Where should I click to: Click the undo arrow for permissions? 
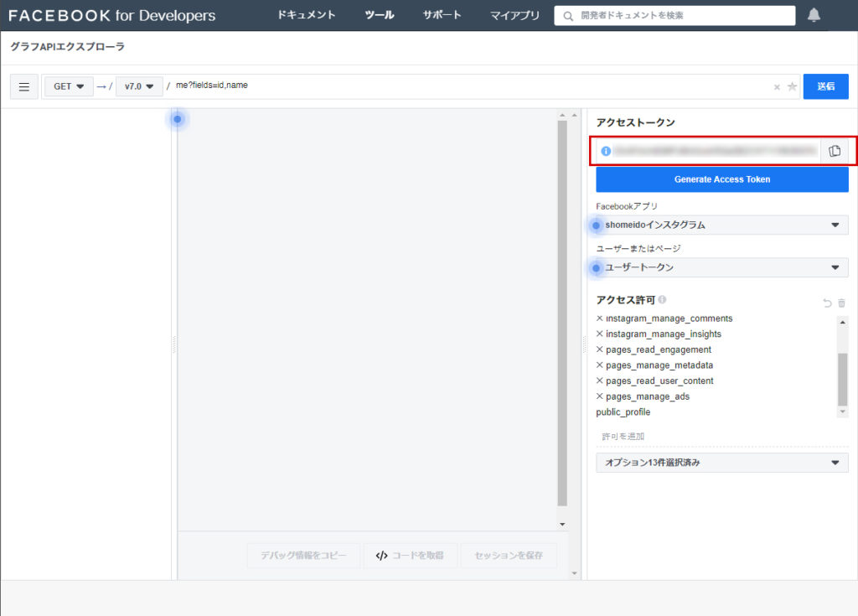828,303
